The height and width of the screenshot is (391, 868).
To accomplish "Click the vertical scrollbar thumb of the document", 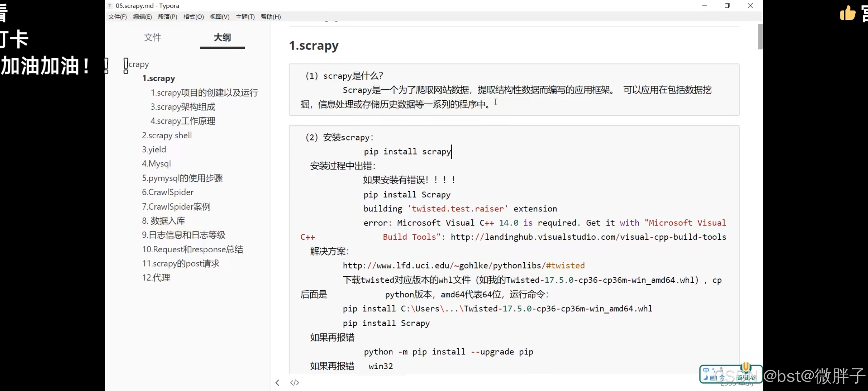I will 760,37.
